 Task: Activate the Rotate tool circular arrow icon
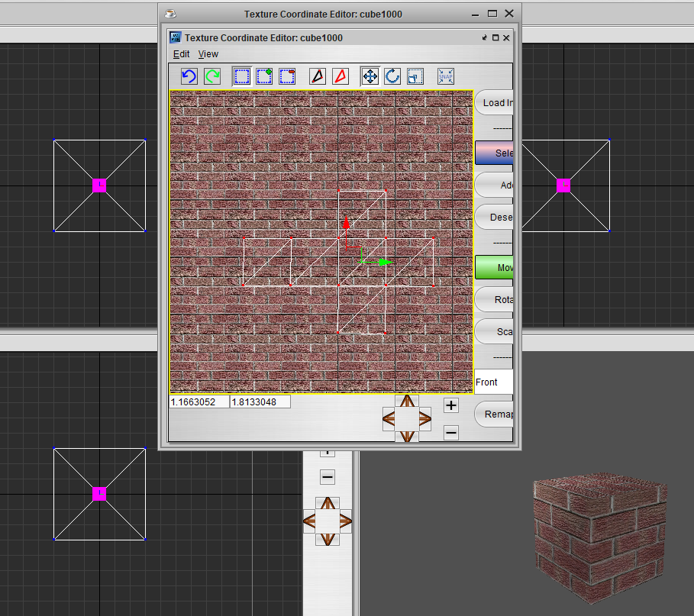pos(392,76)
